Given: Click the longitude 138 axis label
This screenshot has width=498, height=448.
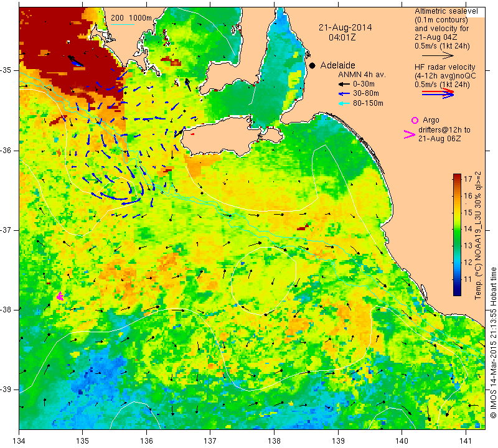Looking at the screenshot, I should (x=274, y=441).
